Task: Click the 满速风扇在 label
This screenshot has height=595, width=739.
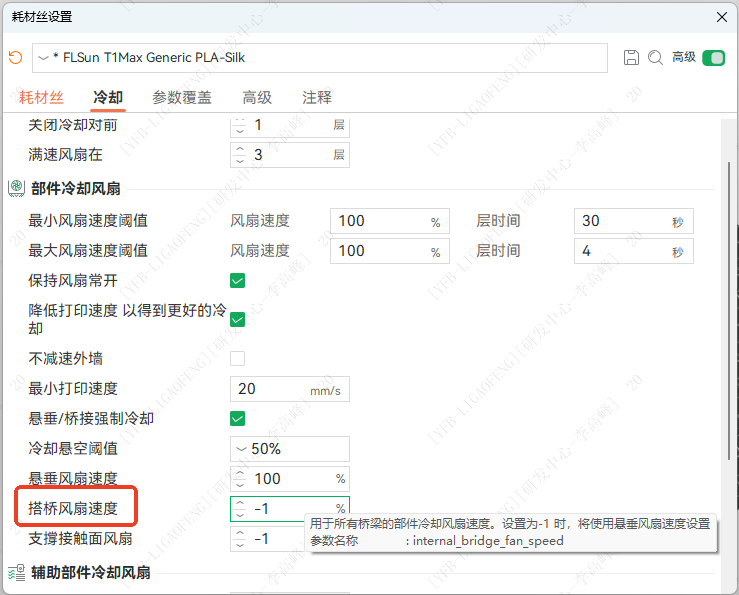Action: (x=66, y=155)
